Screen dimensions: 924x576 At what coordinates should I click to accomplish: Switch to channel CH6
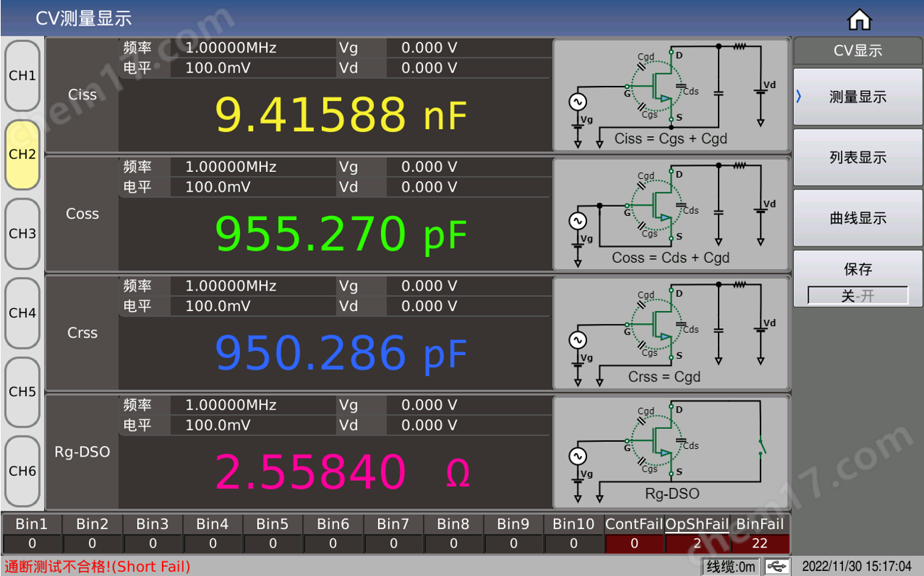tap(23, 471)
